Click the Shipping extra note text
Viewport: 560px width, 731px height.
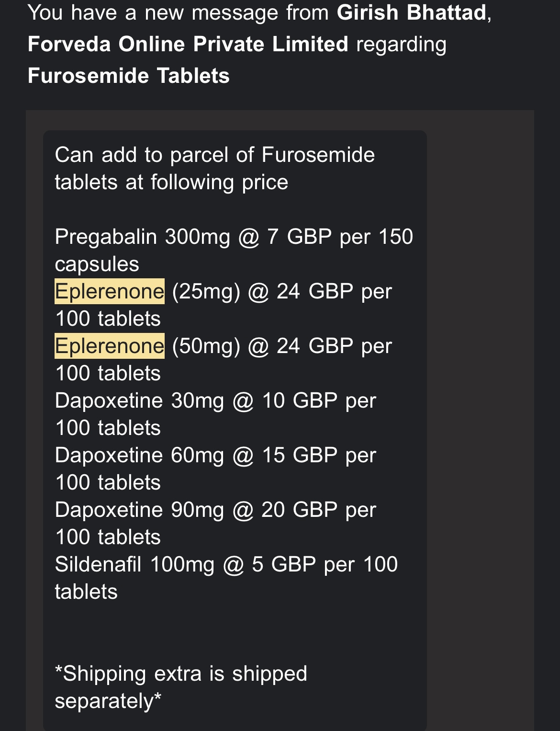pos(181,687)
